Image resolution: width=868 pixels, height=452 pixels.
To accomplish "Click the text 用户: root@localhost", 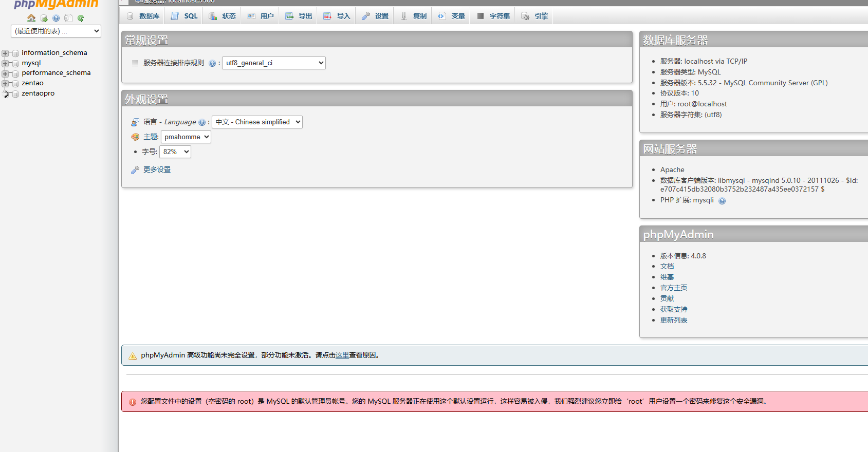I will (693, 104).
